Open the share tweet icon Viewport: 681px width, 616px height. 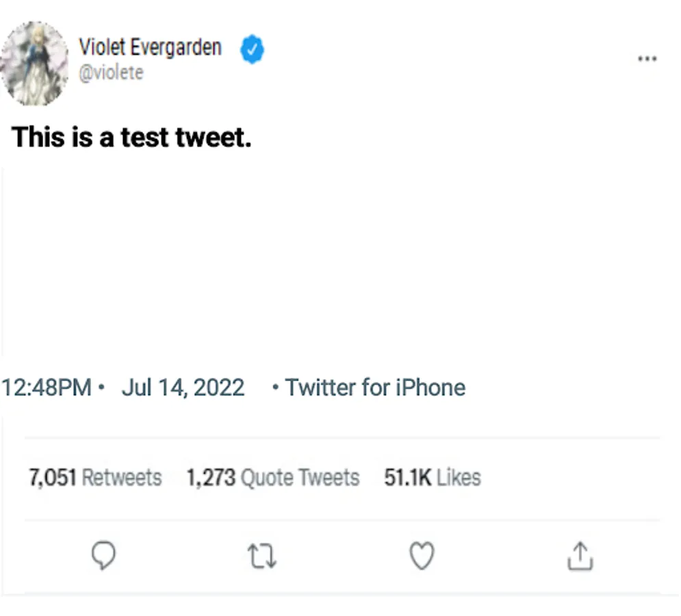580,556
